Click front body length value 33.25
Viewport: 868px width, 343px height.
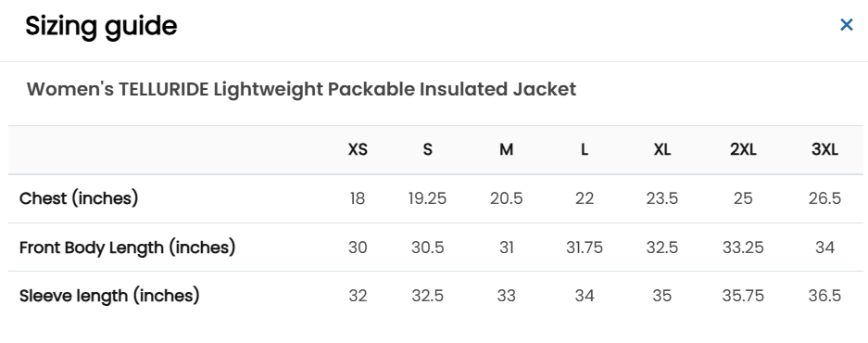point(743,248)
